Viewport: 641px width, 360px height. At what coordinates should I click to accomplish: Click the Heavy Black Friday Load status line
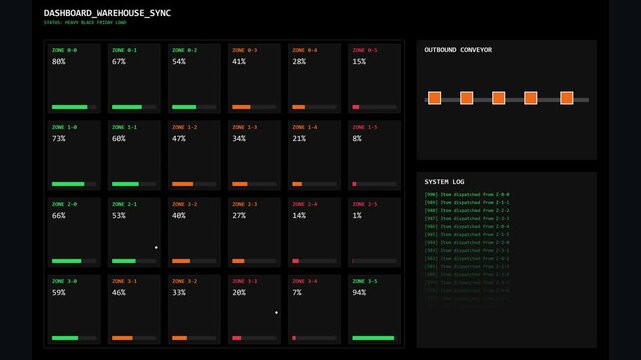[85, 22]
